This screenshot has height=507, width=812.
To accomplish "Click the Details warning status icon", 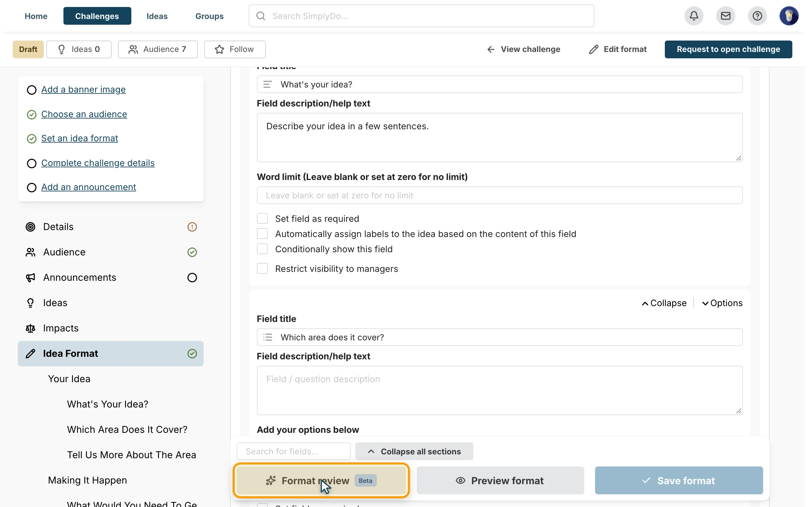I will [192, 227].
